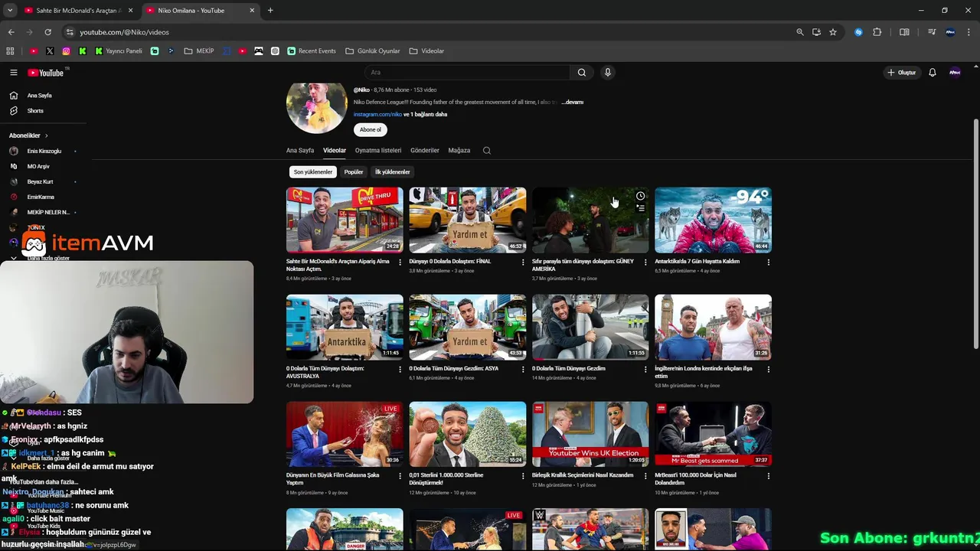The image size is (980, 551).
Task: Open the YouTube hamburger guide menu
Action: [14, 73]
